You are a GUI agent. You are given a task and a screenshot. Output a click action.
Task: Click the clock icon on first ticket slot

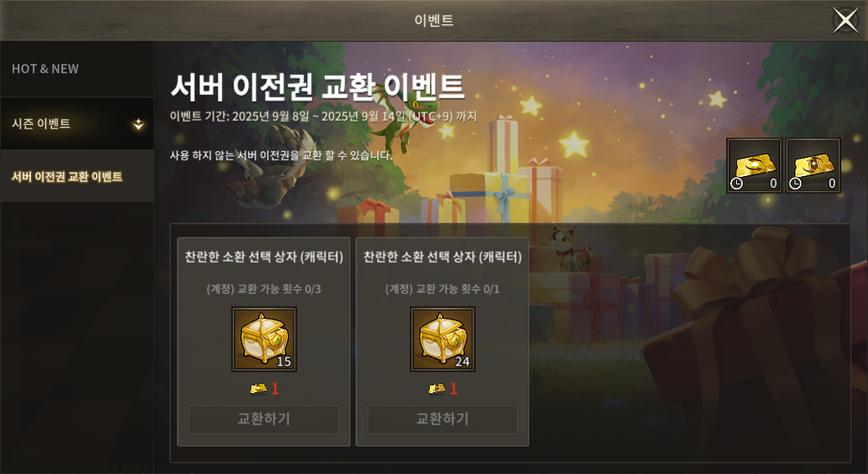[736, 184]
